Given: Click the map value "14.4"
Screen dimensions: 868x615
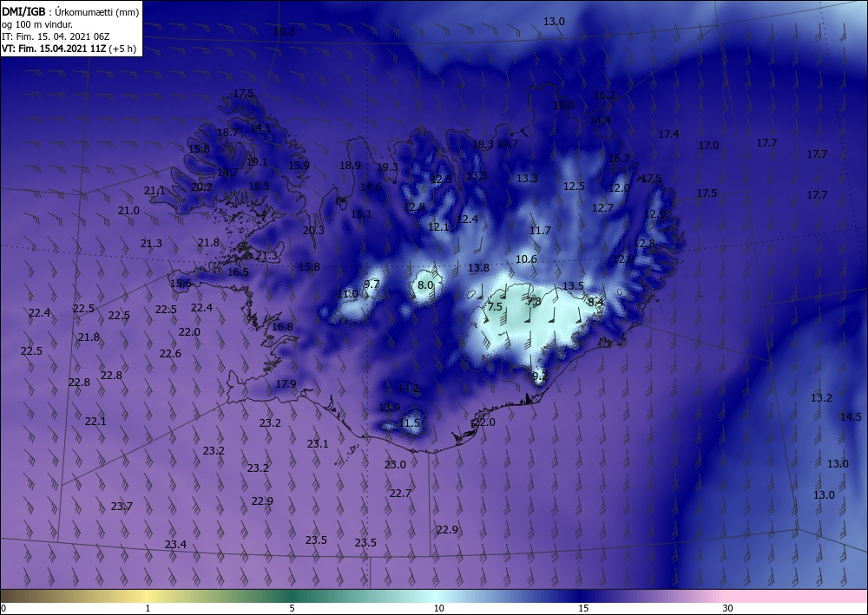Looking at the screenshot, I should (600, 120).
